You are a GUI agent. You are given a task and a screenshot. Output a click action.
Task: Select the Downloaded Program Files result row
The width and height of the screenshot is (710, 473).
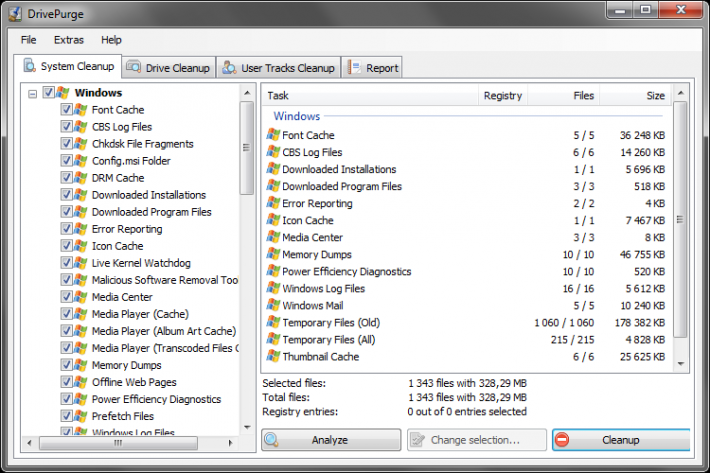(x=466, y=186)
